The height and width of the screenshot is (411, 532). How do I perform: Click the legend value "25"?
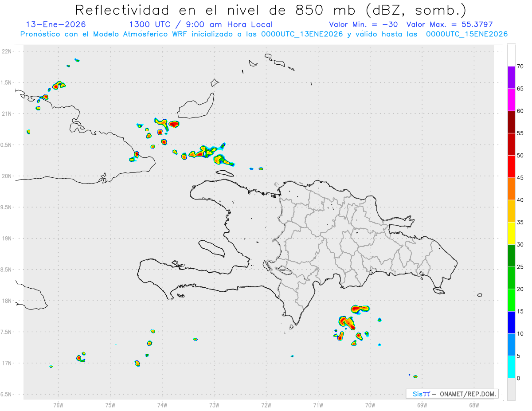tap(520, 267)
